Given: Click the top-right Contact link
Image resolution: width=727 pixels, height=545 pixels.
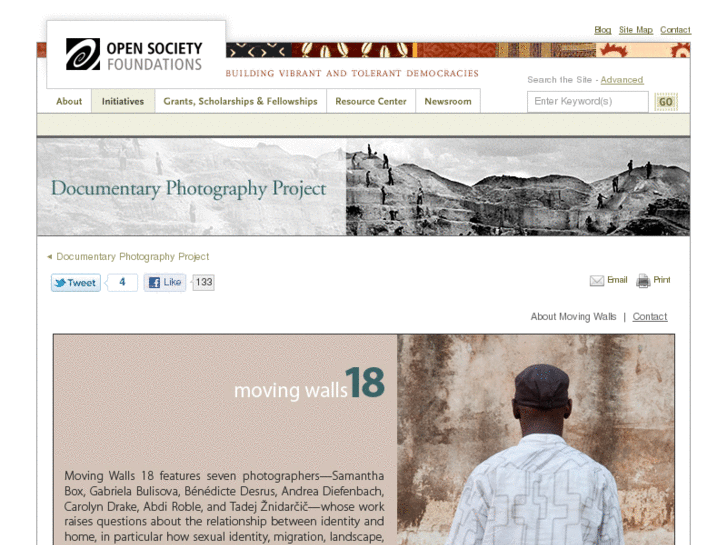Looking at the screenshot, I should 675,30.
